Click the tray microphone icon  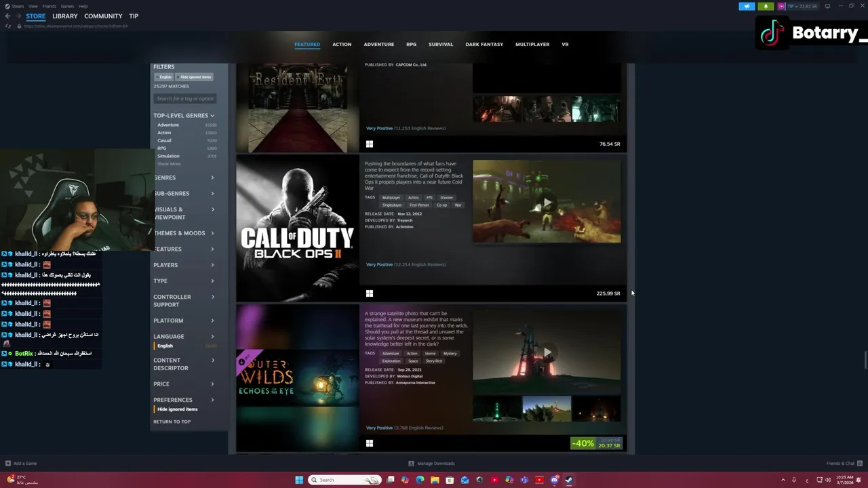click(794, 480)
